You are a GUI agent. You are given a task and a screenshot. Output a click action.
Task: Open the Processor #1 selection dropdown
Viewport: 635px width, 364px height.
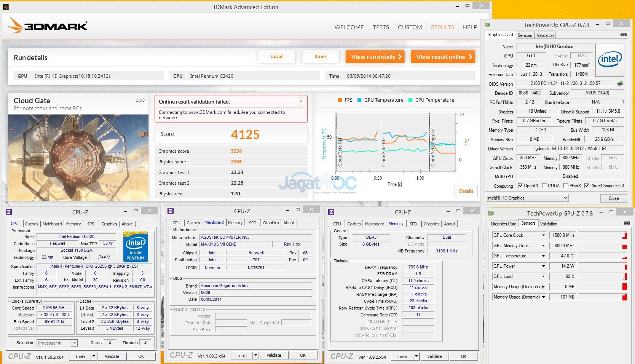pyautogui.click(x=57, y=343)
